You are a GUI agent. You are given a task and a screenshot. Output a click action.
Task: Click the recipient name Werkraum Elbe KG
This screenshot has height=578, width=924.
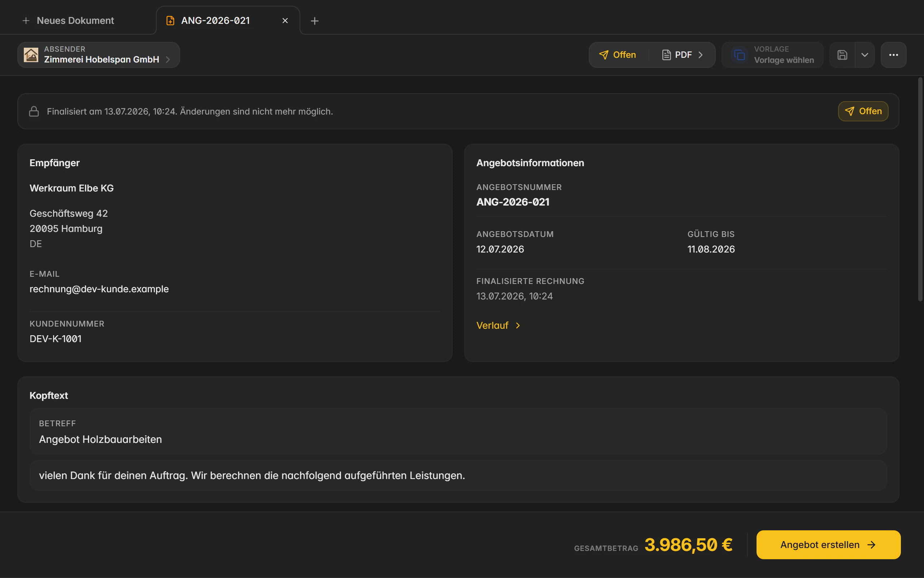click(x=72, y=188)
